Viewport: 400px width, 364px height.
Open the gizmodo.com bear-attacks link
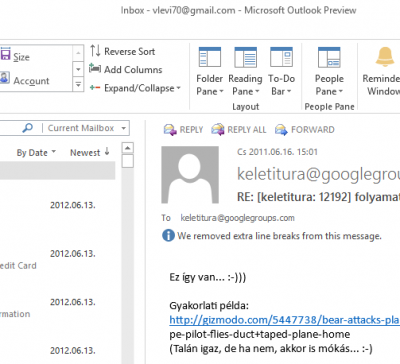tap(285, 320)
